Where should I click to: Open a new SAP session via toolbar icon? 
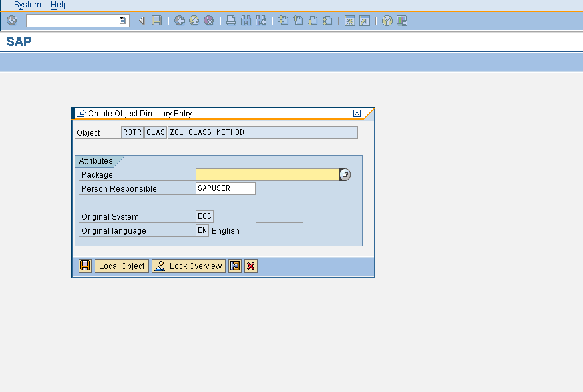click(x=349, y=21)
